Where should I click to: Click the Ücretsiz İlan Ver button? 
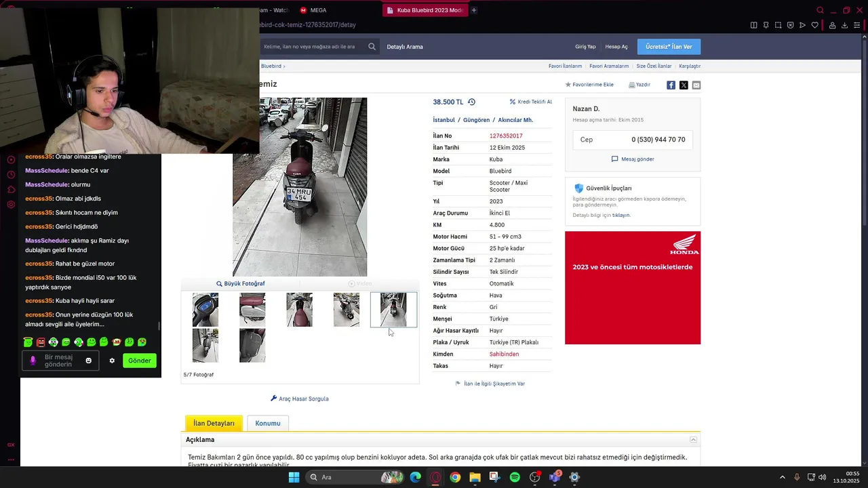coord(669,47)
